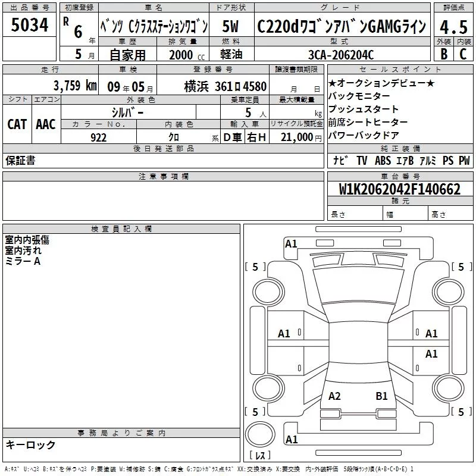Click the mileage value 3,759 km
Image resolution: width=476 pixels, height=476 pixels.
(75, 85)
